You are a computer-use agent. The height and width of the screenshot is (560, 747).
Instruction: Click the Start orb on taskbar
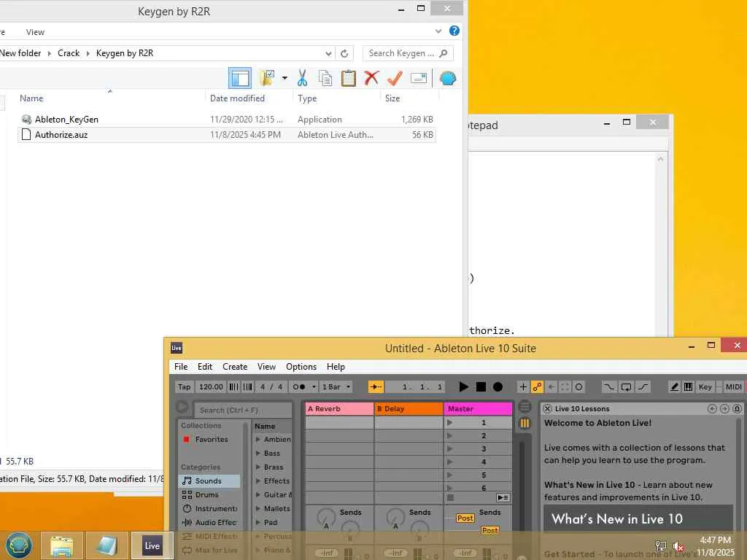(18, 545)
